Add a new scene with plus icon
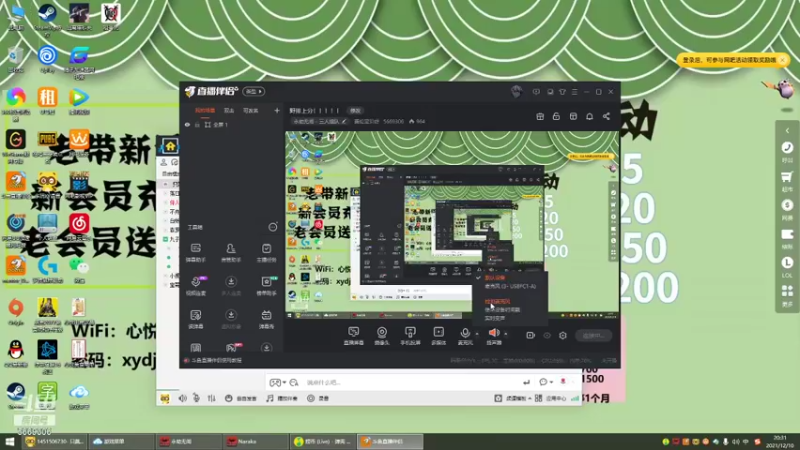 coord(277,110)
